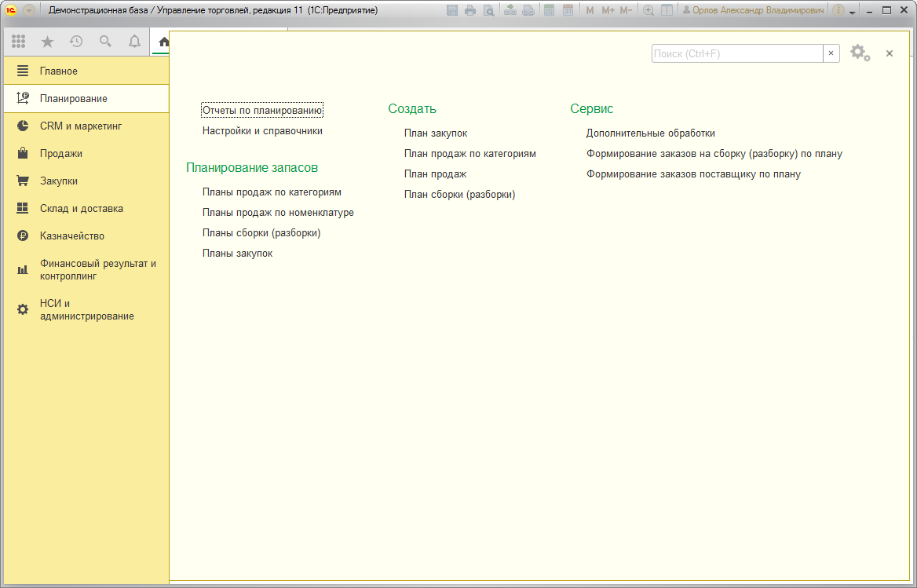Expand the main menu dropdown arrow top-left
Screen dimensions: 917x588
[28, 10]
